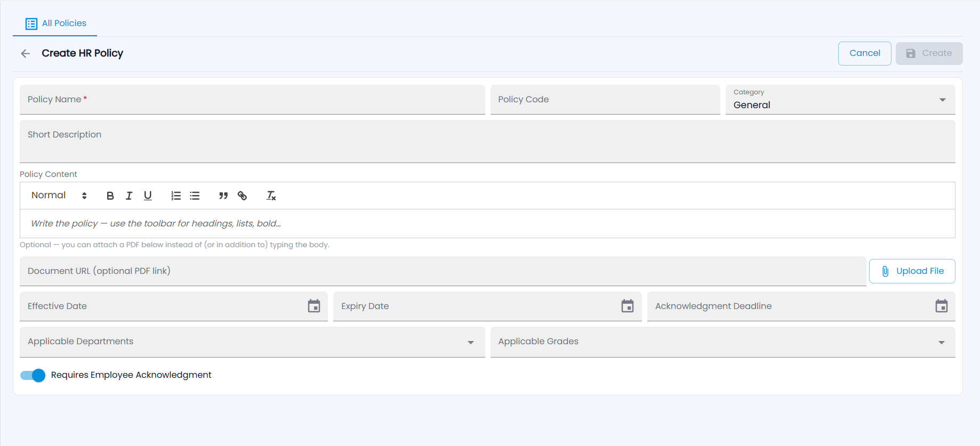Click the back arrow beside Create HR Policy
The width and height of the screenshot is (980, 446).
coord(25,53)
